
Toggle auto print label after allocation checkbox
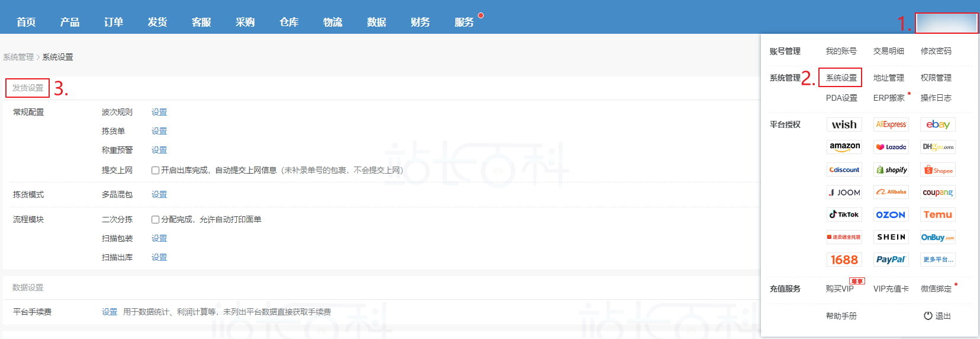[155, 219]
